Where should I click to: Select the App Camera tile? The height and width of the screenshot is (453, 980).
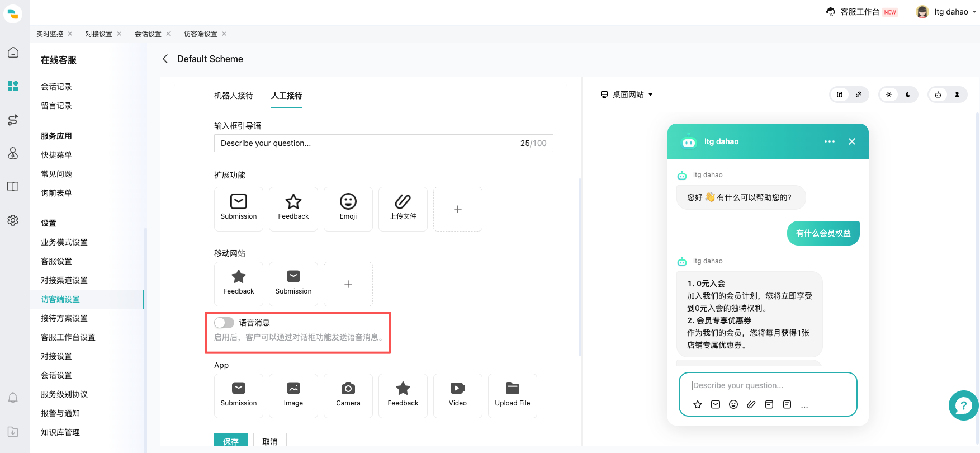(348, 395)
